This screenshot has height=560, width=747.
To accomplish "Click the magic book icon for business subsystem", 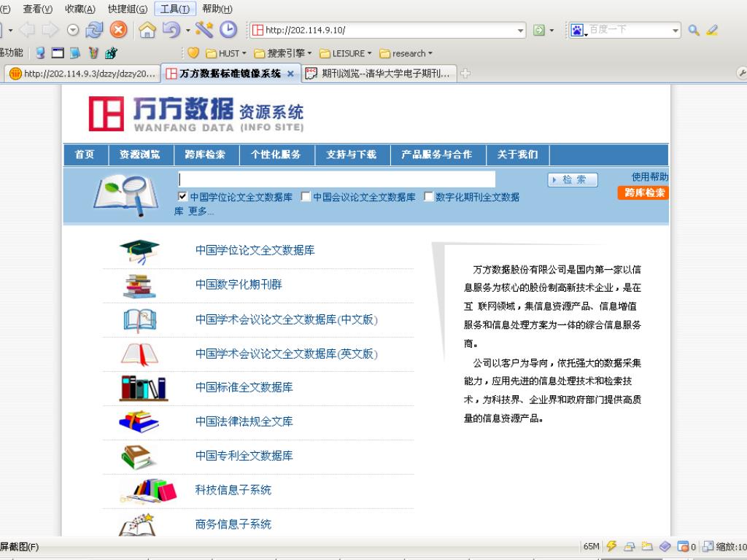I will tap(137, 525).
